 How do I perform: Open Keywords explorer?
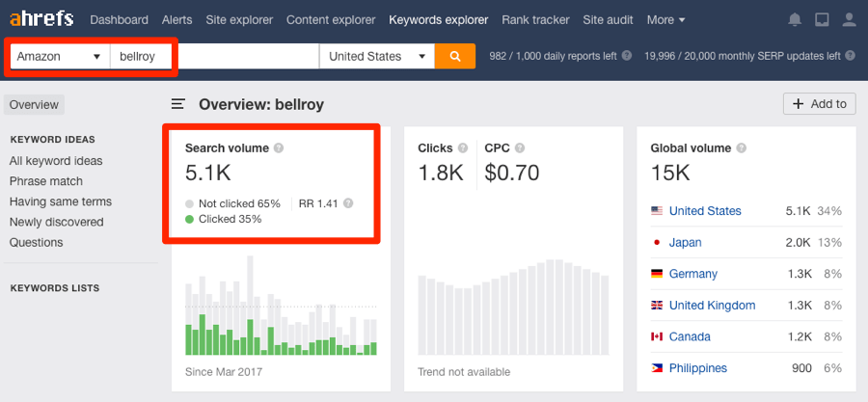[439, 20]
